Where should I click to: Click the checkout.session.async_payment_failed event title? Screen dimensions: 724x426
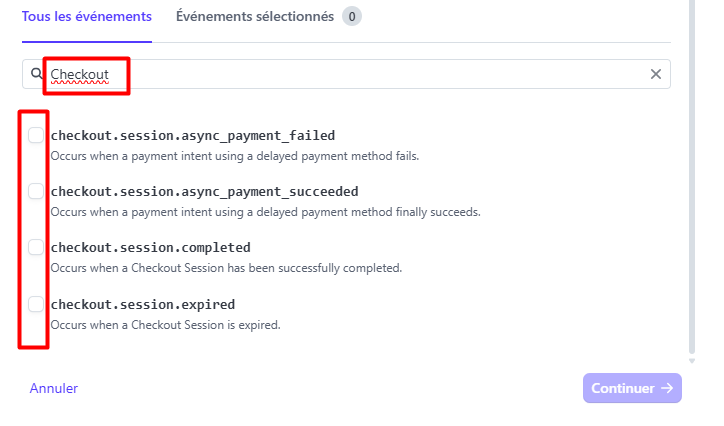pyautogui.click(x=193, y=135)
